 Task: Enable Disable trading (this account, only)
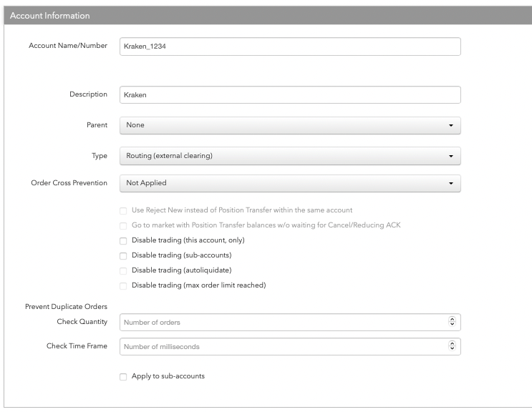click(123, 240)
